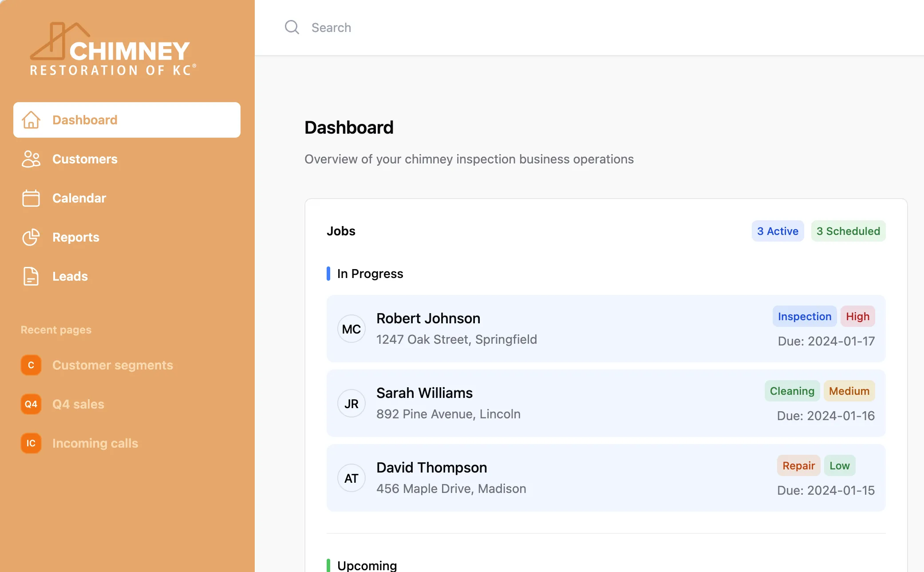The width and height of the screenshot is (924, 572).
Task: Filter by the Inspection tag
Action: pos(804,316)
